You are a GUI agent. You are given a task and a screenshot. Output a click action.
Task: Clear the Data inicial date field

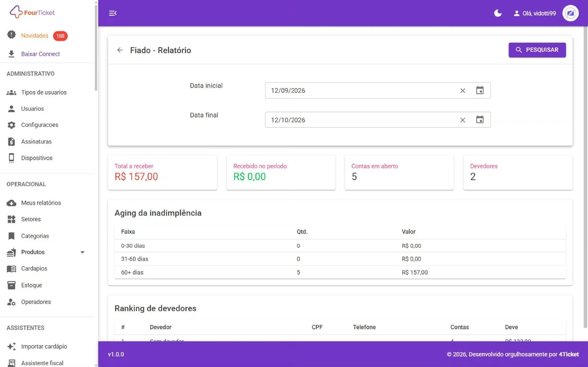pos(462,91)
